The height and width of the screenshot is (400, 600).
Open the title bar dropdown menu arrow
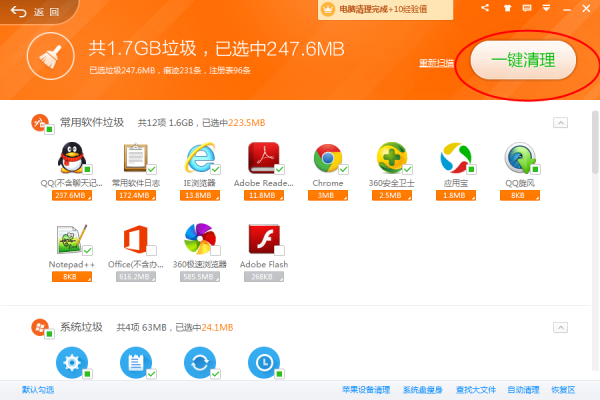[x=546, y=8]
